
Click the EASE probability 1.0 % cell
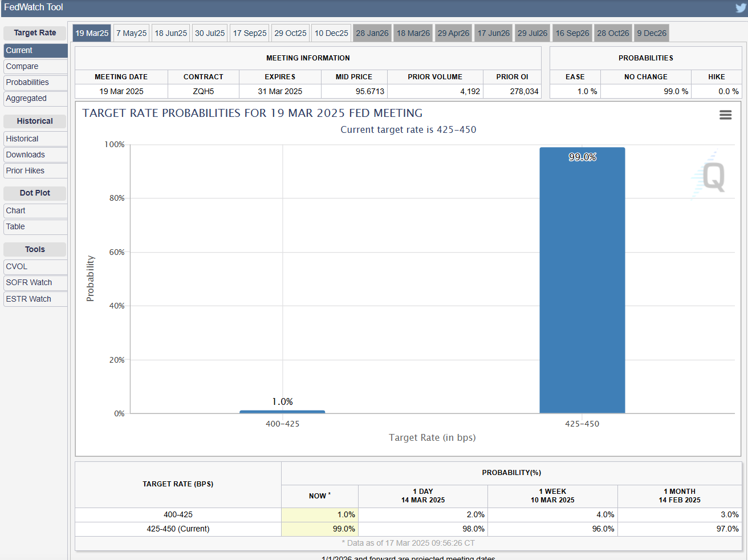[x=575, y=91]
